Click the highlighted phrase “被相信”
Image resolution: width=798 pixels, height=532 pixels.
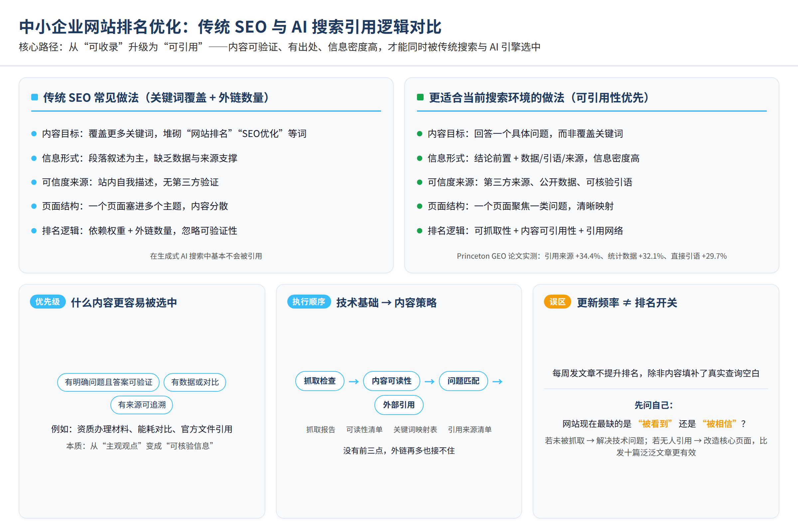tap(719, 424)
